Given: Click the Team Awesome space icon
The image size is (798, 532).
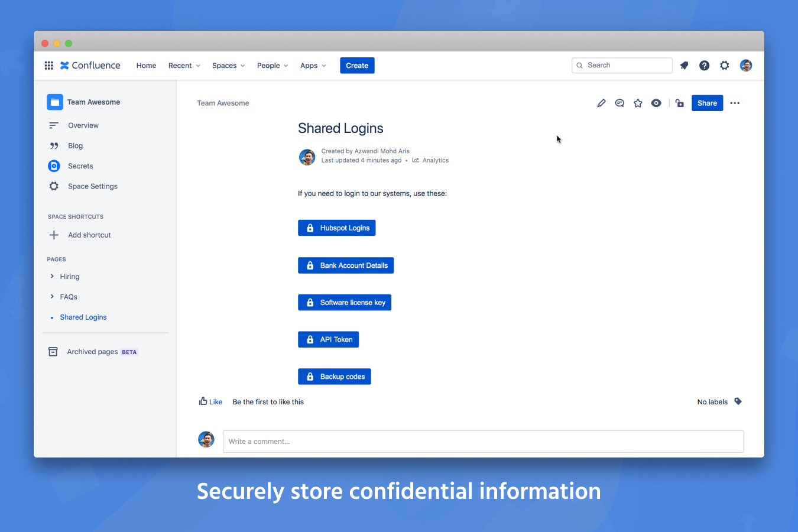Looking at the screenshot, I should (55, 102).
